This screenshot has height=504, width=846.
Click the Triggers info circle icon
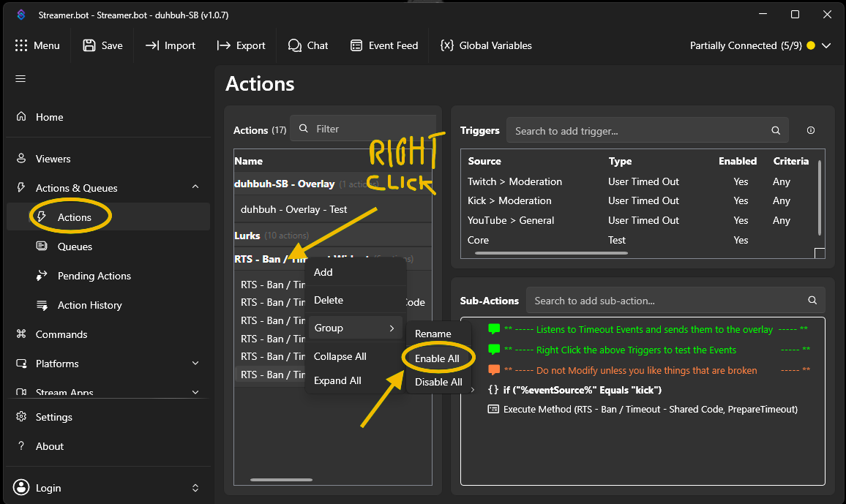pyautogui.click(x=810, y=130)
